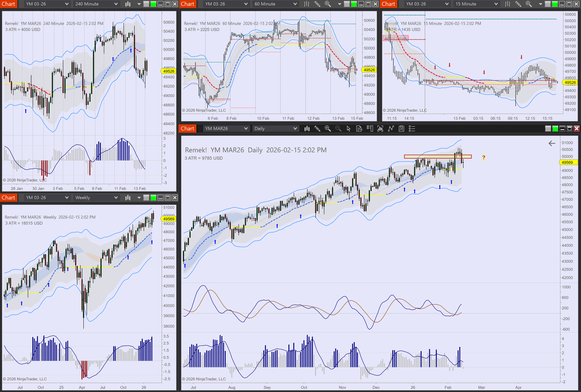
Task: Toggle green link button on Daily chart
Action: (x=555, y=129)
